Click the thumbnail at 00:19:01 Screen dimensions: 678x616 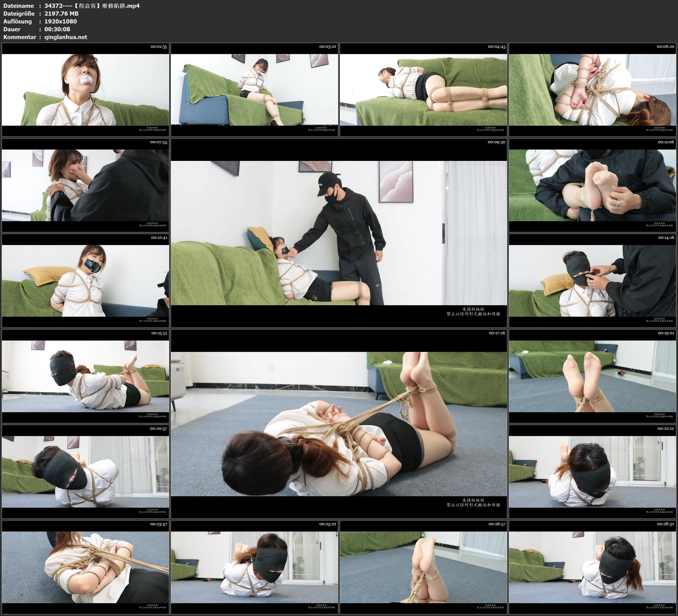(x=592, y=376)
